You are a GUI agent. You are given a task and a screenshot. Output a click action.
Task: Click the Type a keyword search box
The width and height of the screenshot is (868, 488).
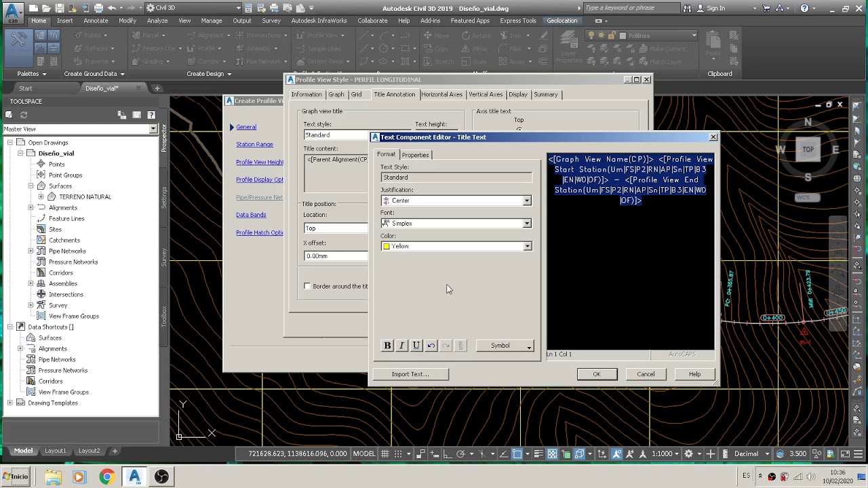(631, 8)
